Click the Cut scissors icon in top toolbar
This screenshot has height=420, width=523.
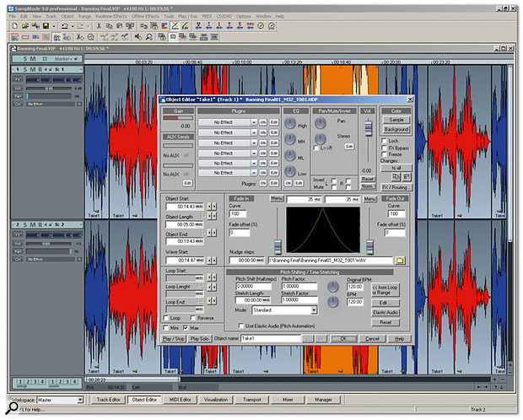tap(99, 25)
